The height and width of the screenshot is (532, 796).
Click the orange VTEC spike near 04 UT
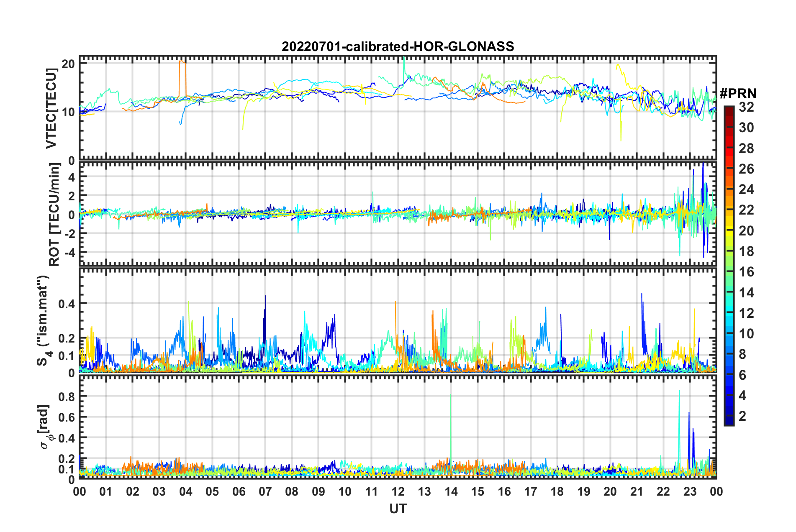click(182, 79)
